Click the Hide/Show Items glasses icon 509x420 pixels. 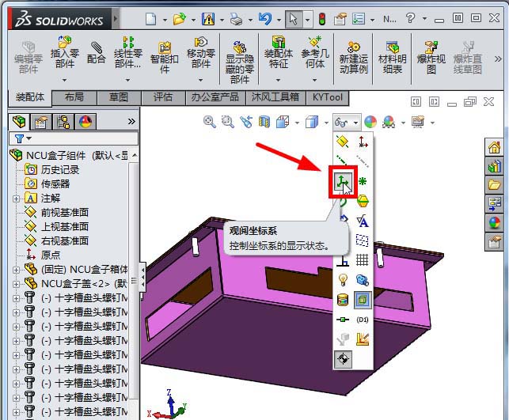pos(341,123)
